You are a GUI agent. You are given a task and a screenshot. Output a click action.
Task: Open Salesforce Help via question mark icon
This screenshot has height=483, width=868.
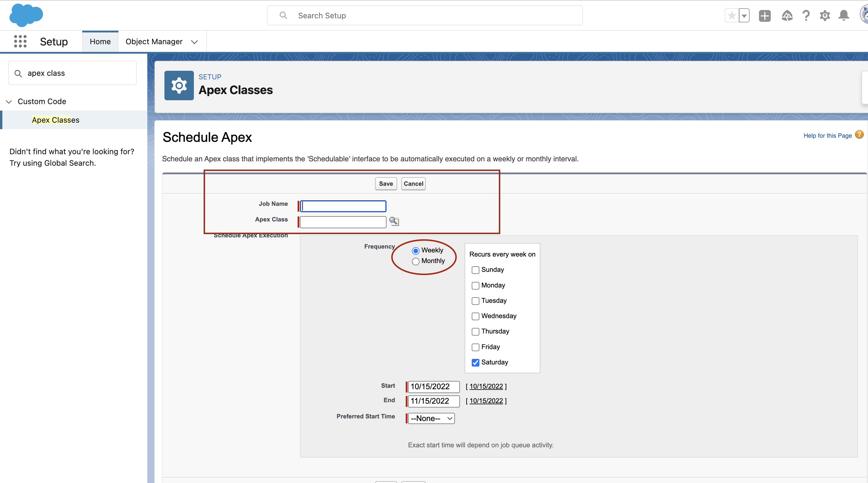click(806, 16)
